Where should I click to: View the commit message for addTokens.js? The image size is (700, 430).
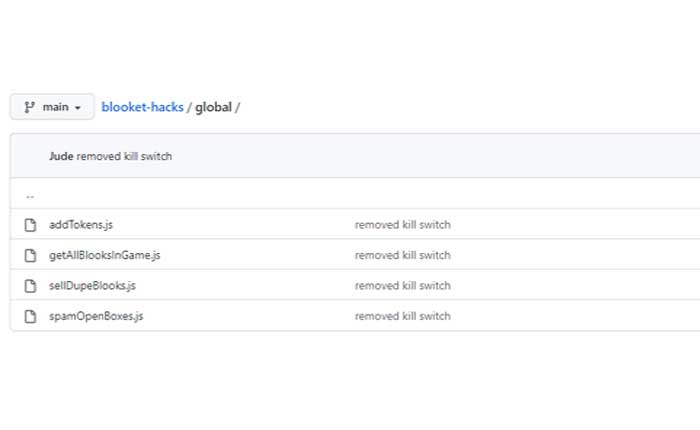coord(402,225)
